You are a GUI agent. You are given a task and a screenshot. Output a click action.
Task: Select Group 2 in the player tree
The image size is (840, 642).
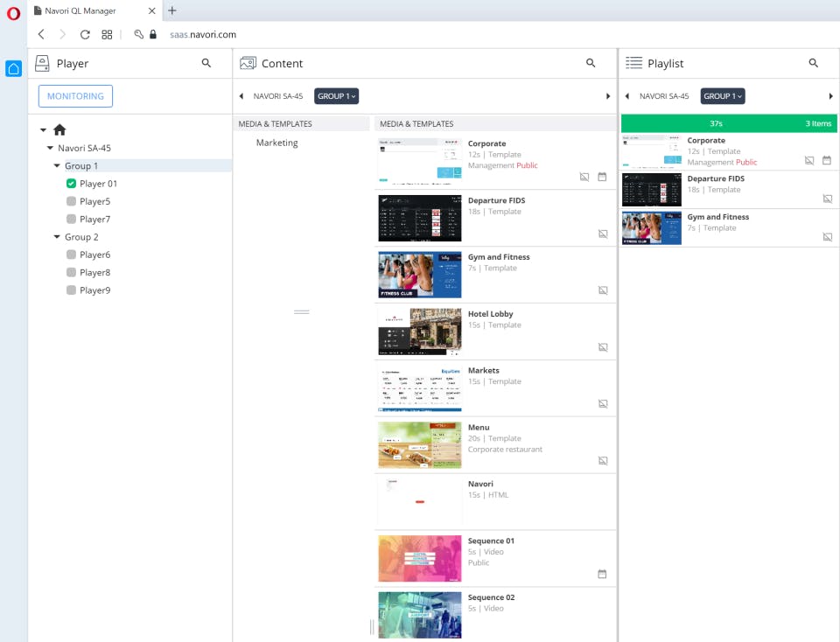(81, 237)
